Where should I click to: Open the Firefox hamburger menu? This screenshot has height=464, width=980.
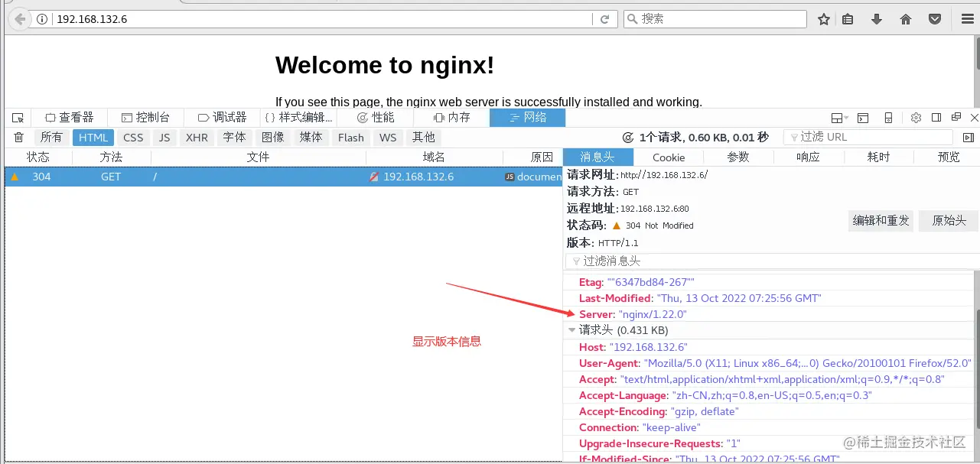[967, 19]
